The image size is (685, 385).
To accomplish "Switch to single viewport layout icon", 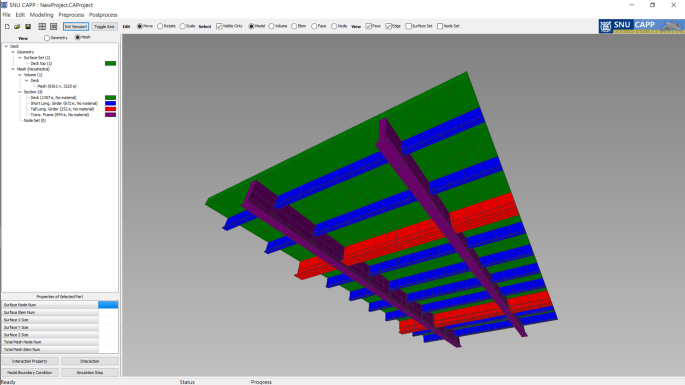I will 53,27.
